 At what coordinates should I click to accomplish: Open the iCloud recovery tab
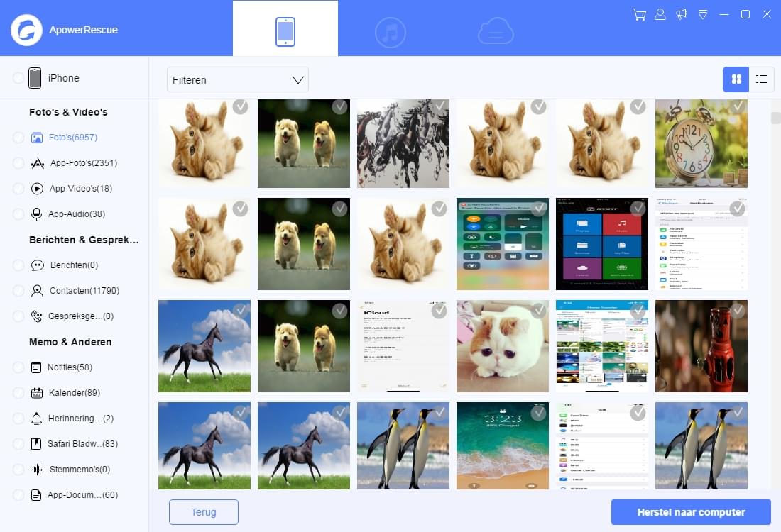(496, 32)
